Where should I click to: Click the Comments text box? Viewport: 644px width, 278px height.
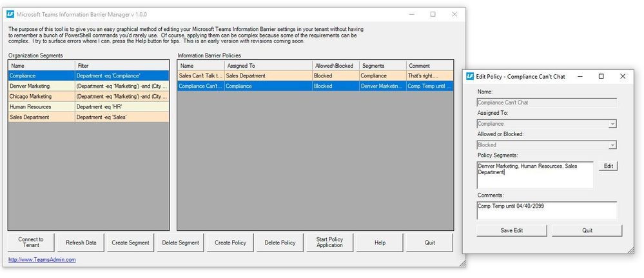[547, 210]
